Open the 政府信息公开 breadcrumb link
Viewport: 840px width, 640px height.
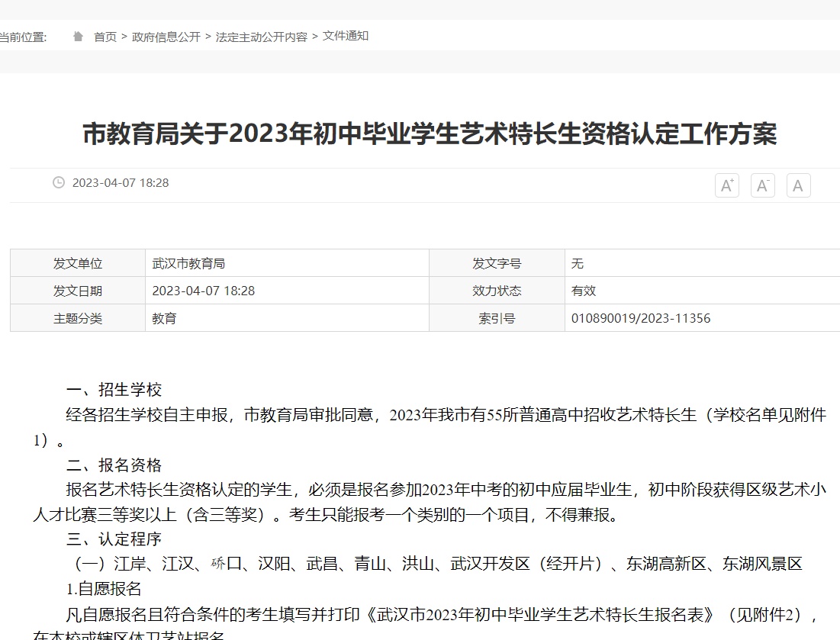pos(166,37)
